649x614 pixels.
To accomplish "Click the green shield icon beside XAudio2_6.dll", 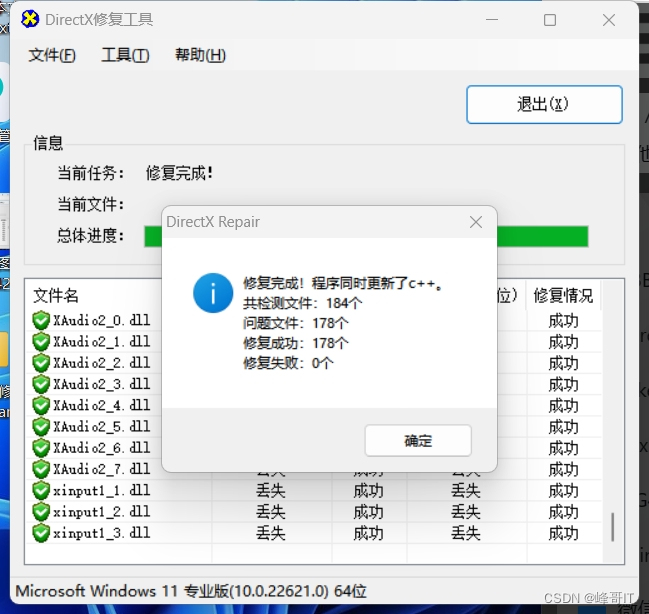I will pyautogui.click(x=41, y=448).
